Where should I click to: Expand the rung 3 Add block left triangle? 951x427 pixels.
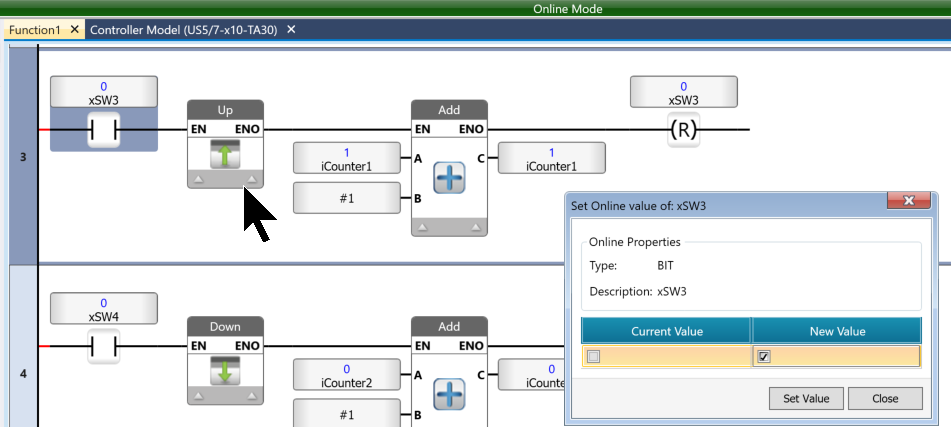[422, 227]
